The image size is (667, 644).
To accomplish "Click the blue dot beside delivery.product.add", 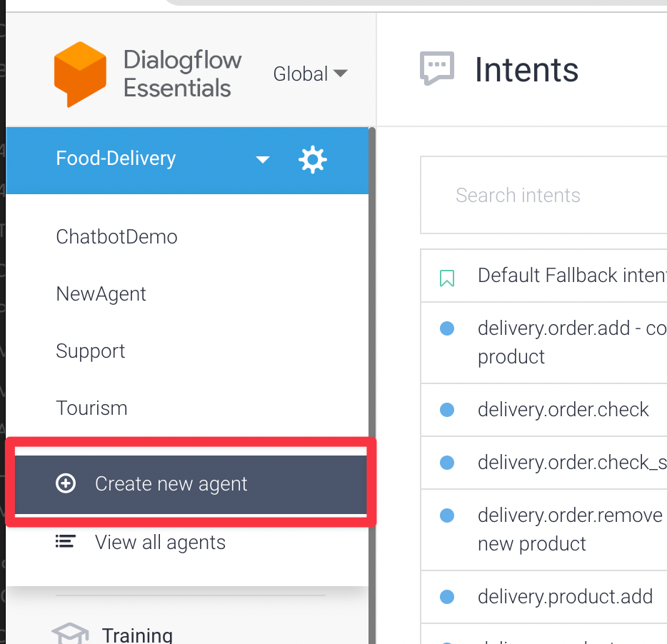I will [x=447, y=596].
